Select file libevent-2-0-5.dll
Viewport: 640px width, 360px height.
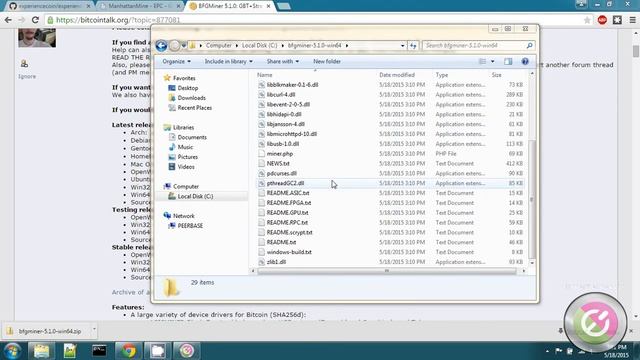[288, 104]
